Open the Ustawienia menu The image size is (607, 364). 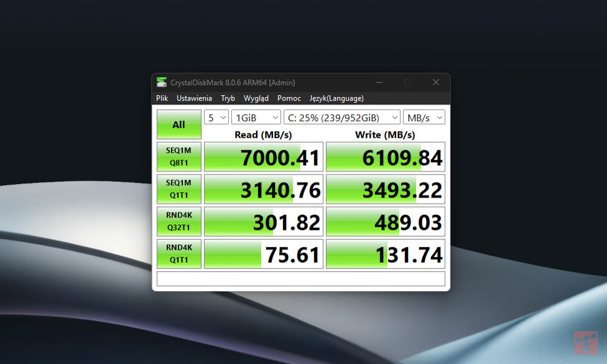click(x=194, y=98)
